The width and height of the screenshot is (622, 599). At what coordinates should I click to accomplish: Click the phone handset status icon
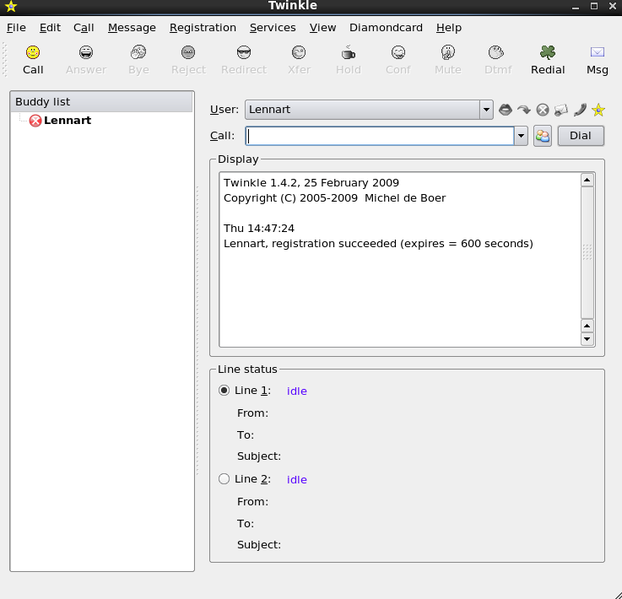[x=579, y=110]
